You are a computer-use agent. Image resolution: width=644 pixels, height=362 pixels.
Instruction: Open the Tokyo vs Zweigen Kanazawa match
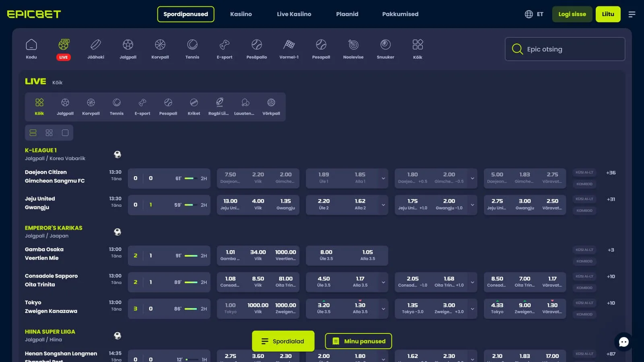coord(51,307)
